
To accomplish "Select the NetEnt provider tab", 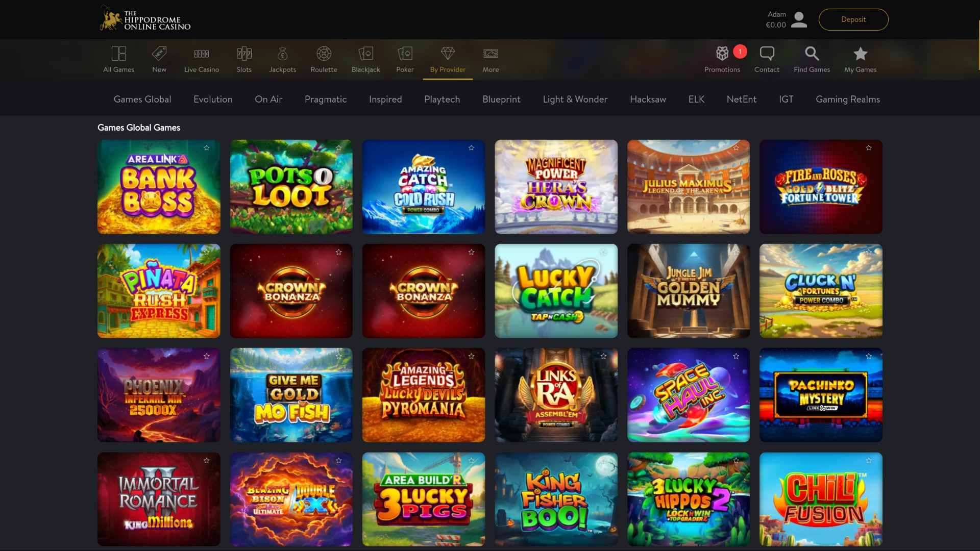I will coord(742,99).
